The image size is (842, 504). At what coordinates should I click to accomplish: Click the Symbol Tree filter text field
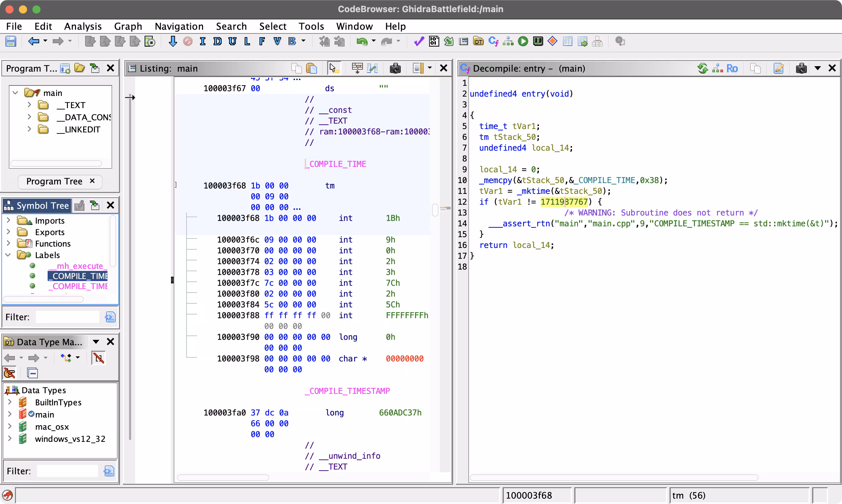67,317
